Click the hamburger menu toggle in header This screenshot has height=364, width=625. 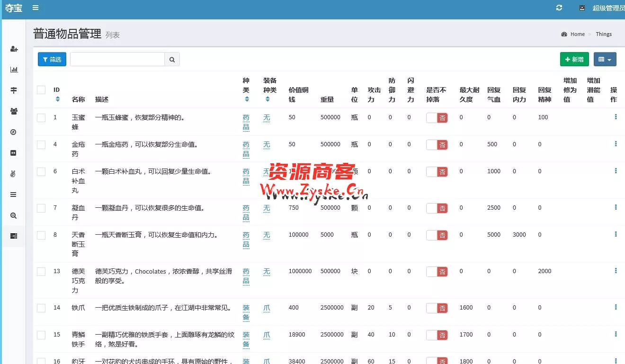coord(36,8)
